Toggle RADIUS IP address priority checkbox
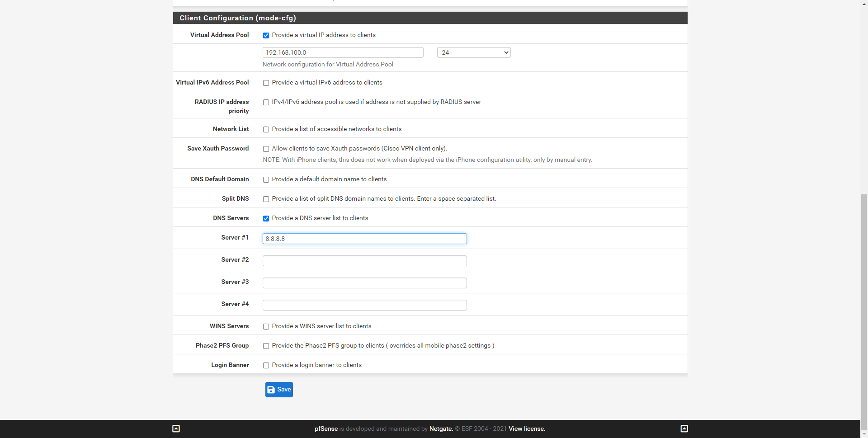 point(266,102)
